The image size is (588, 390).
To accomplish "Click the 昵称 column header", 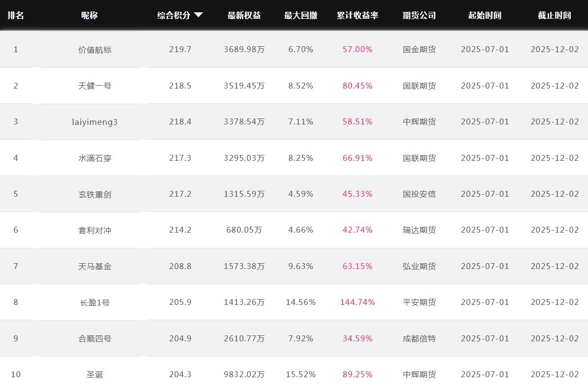I will [x=89, y=15].
